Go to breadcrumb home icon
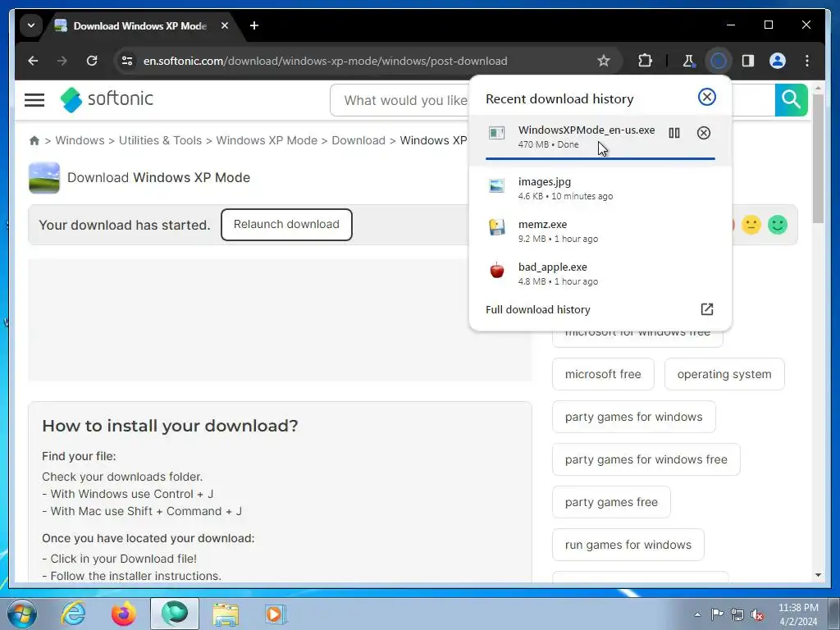 click(34, 140)
